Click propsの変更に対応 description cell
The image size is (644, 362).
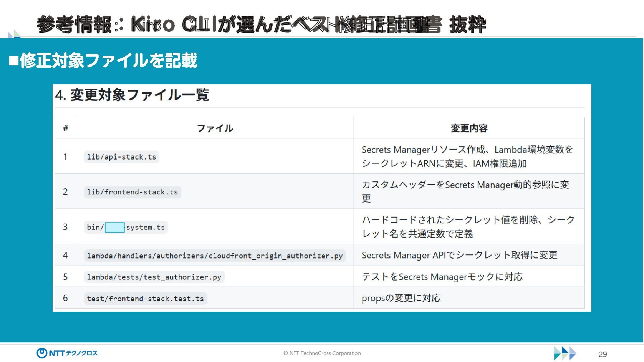[401, 298]
